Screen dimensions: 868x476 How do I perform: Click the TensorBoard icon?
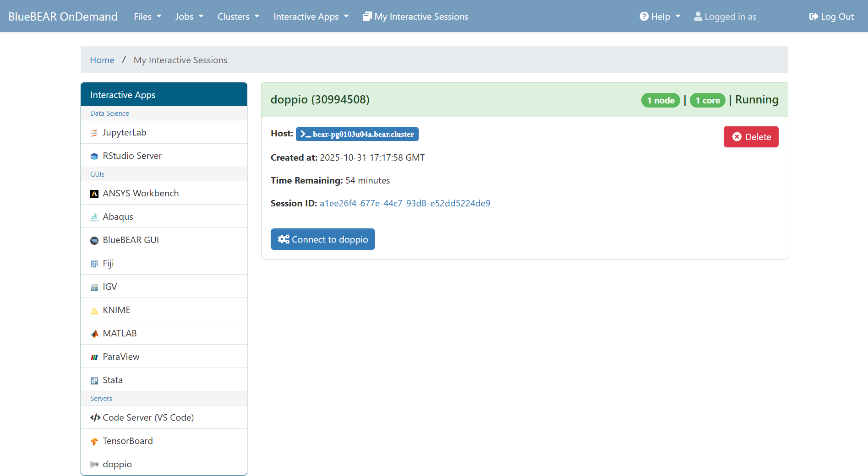[94, 441]
